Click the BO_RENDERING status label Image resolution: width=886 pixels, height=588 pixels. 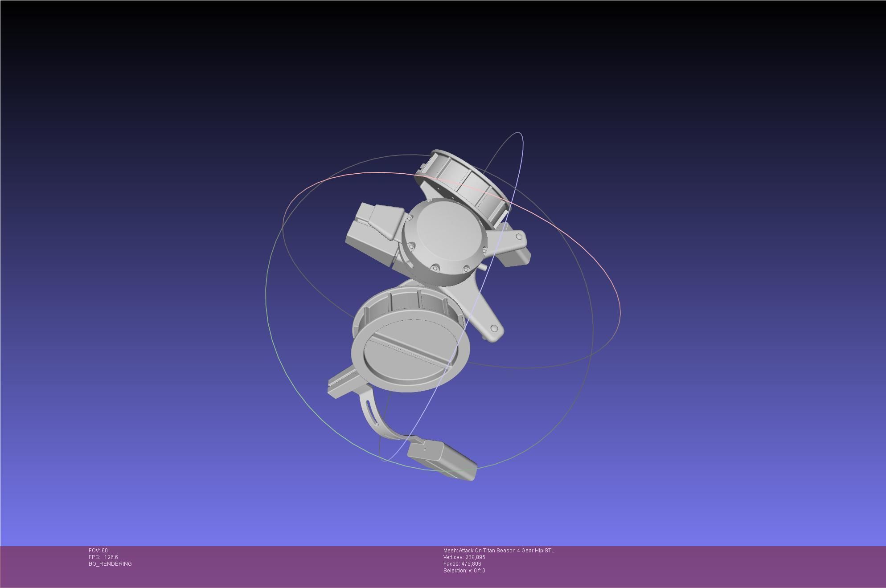tap(110, 564)
